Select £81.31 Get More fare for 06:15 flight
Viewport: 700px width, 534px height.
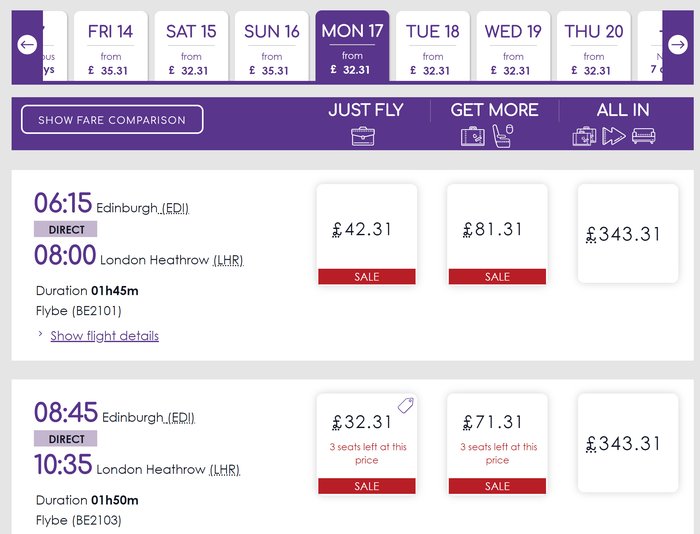pos(497,234)
